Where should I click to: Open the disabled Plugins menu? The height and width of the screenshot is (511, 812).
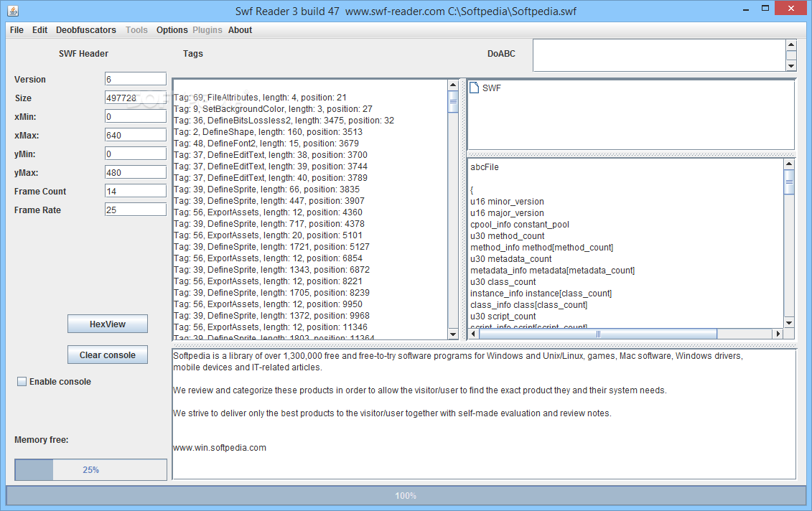207,30
